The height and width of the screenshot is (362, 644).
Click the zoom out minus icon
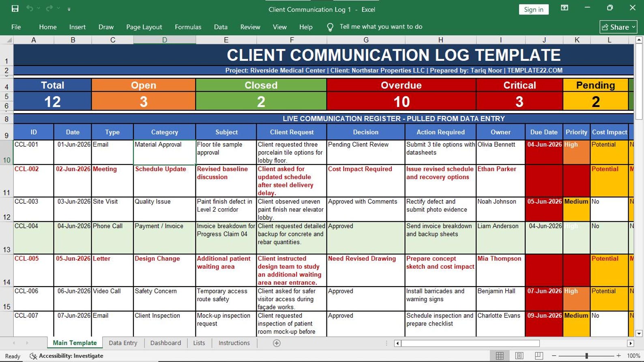[554, 356]
